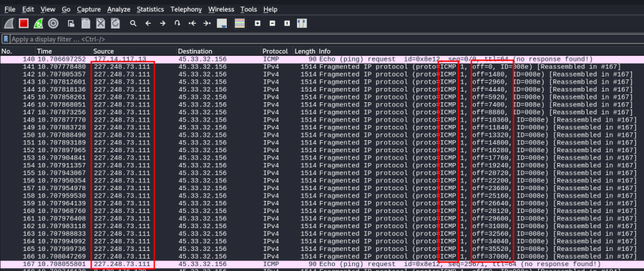The height and width of the screenshot is (271, 644).
Task: Select packet 167 Echo ping request row
Action: 322,264
